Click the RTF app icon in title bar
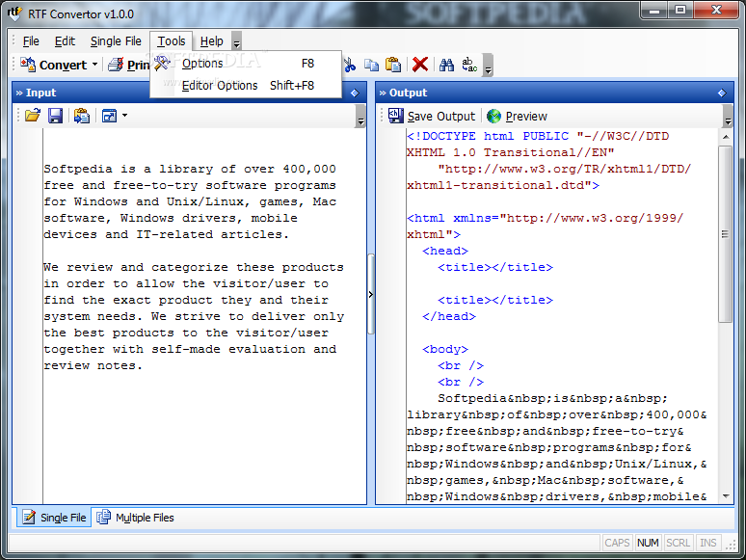This screenshot has width=746, height=560. (x=14, y=13)
